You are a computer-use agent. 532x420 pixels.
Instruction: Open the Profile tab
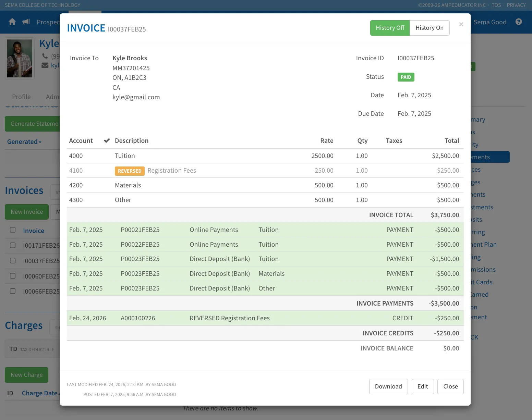[x=21, y=97]
